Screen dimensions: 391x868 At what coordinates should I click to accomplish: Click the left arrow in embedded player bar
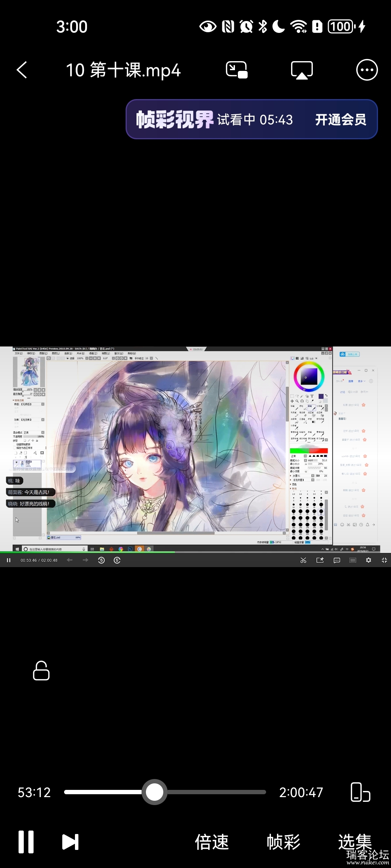point(70,560)
